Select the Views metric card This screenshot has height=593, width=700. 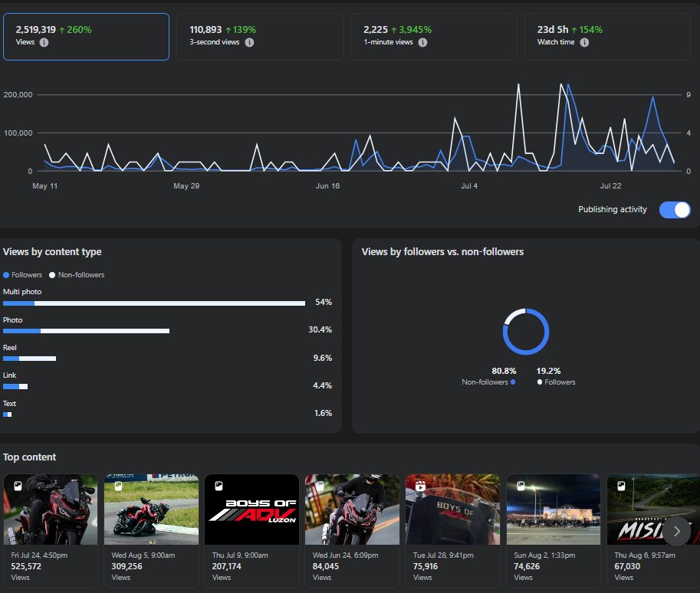point(86,37)
